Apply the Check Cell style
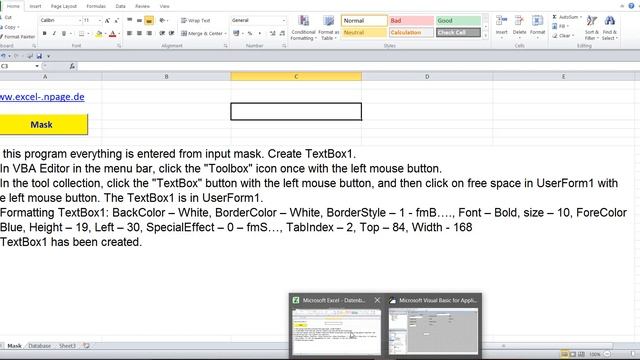Screen dimensions: 640x360 click(458, 32)
